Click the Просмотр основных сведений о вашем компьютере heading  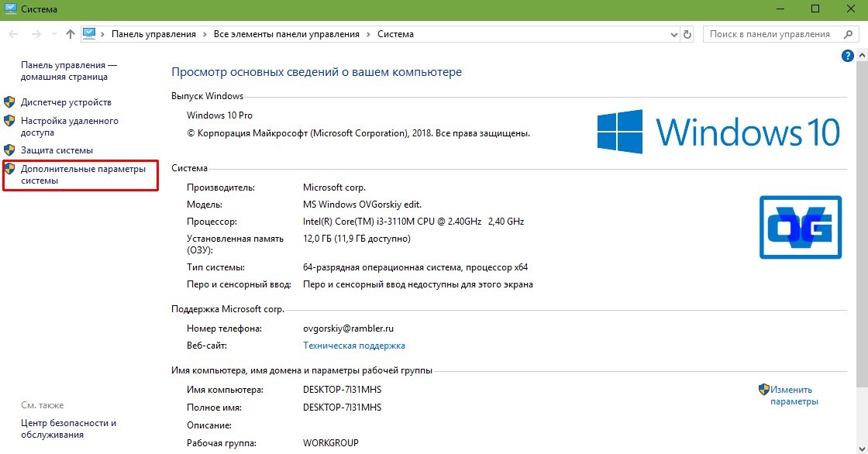tap(317, 72)
